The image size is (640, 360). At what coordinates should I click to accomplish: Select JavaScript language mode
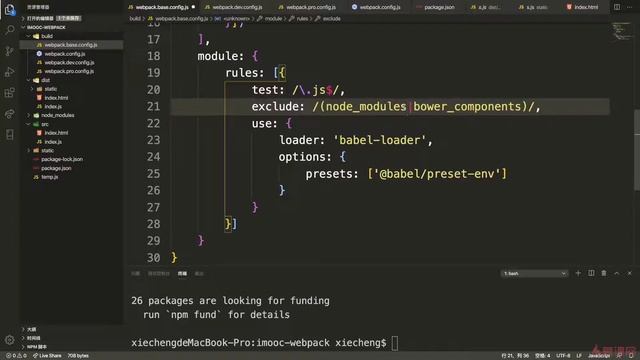click(598, 356)
